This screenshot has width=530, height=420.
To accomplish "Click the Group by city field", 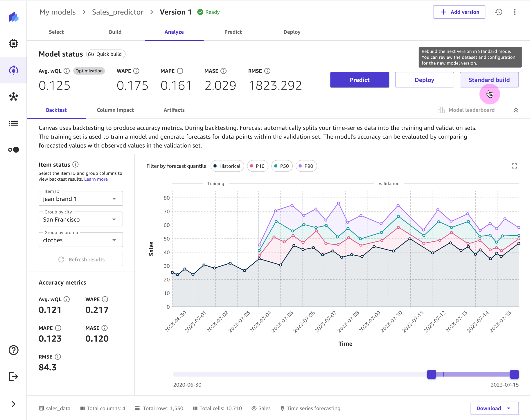I will 80,219.
